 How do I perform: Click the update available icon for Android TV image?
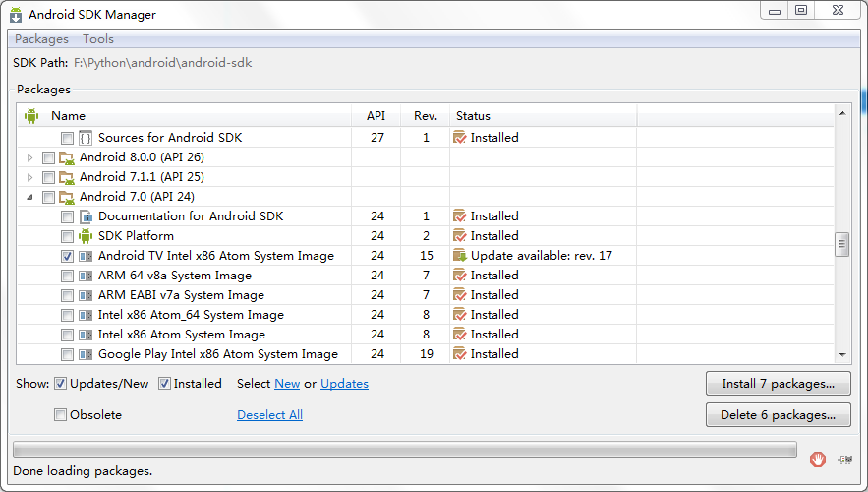(460, 256)
